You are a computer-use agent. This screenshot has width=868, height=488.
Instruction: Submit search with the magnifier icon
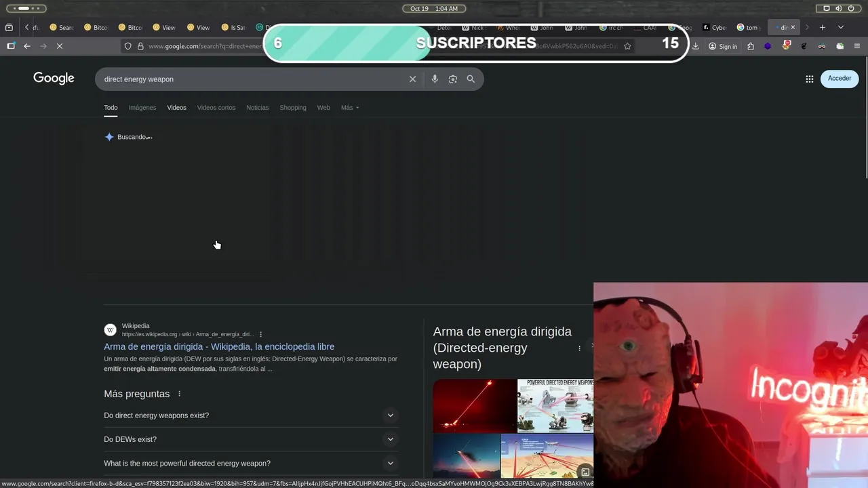471,79
